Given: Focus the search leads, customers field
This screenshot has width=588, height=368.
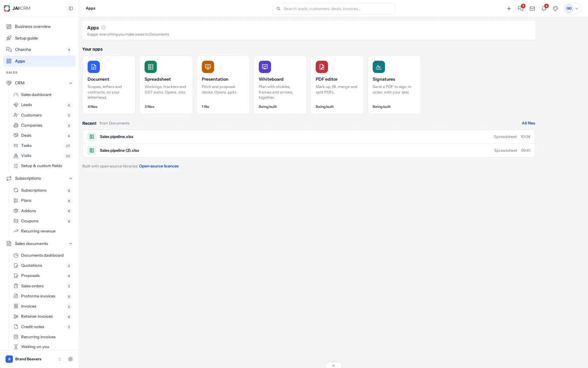Looking at the screenshot, I should (x=334, y=9).
